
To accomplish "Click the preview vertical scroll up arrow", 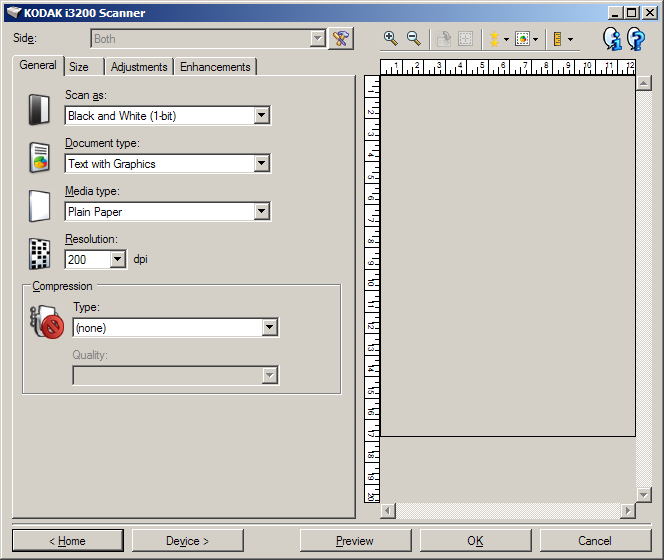I will click(x=644, y=83).
